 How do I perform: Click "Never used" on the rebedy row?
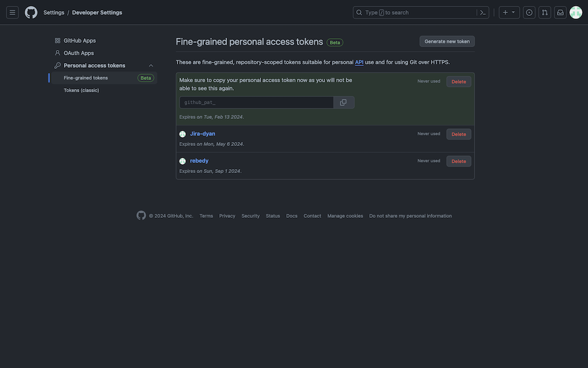429,161
